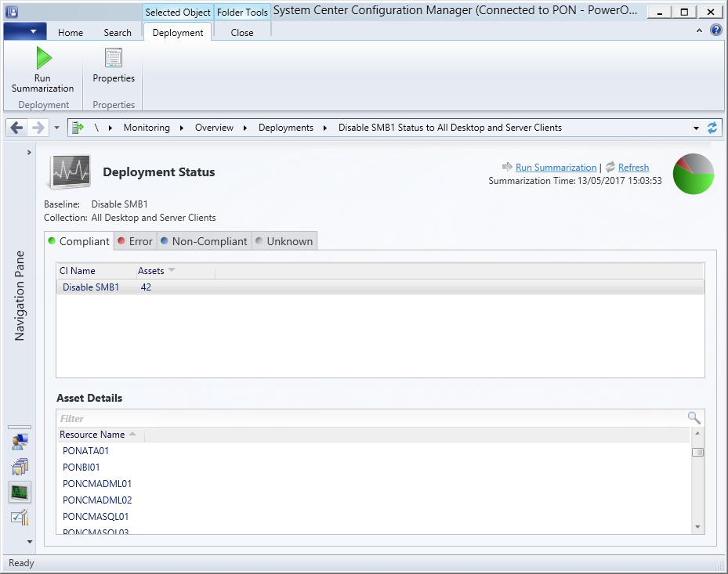This screenshot has width=728, height=574.
Task: Click the Refresh link near Summarization Time
Action: pos(633,167)
